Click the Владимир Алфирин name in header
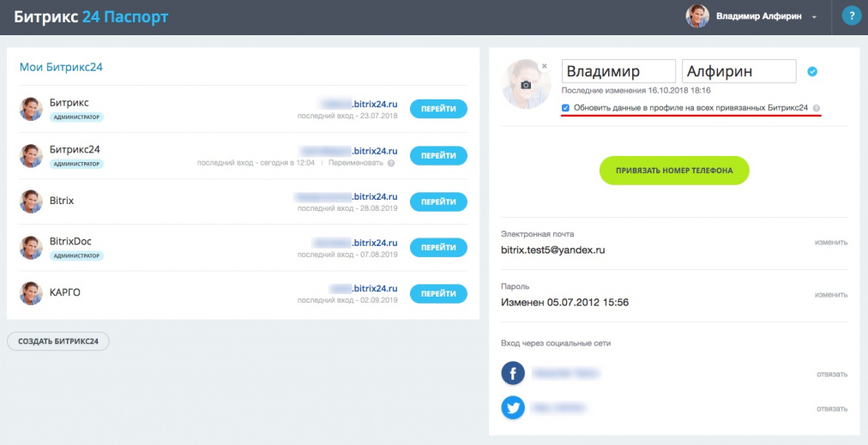 pyautogui.click(x=759, y=16)
